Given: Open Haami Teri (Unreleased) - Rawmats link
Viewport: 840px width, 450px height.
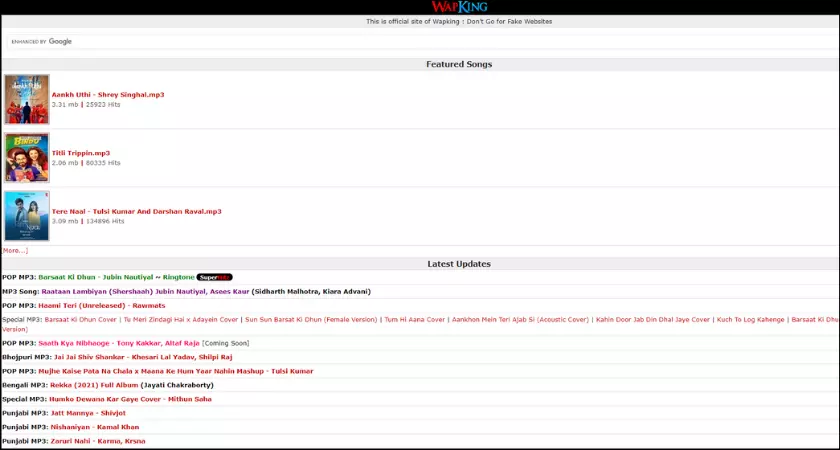Looking at the screenshot, I should 102,306.
